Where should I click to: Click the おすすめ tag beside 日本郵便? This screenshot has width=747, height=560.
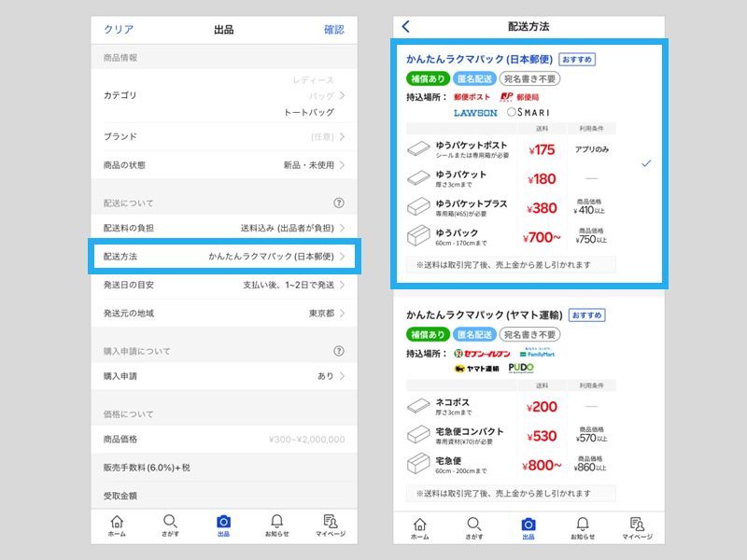tap(577, 60)
